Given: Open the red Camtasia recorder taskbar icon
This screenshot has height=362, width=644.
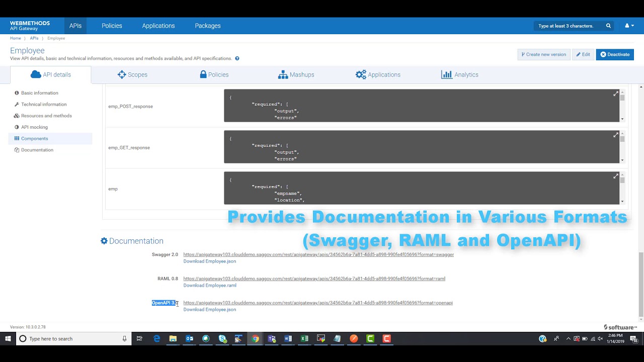Looking at the screenshot, I should coord(387,339).
